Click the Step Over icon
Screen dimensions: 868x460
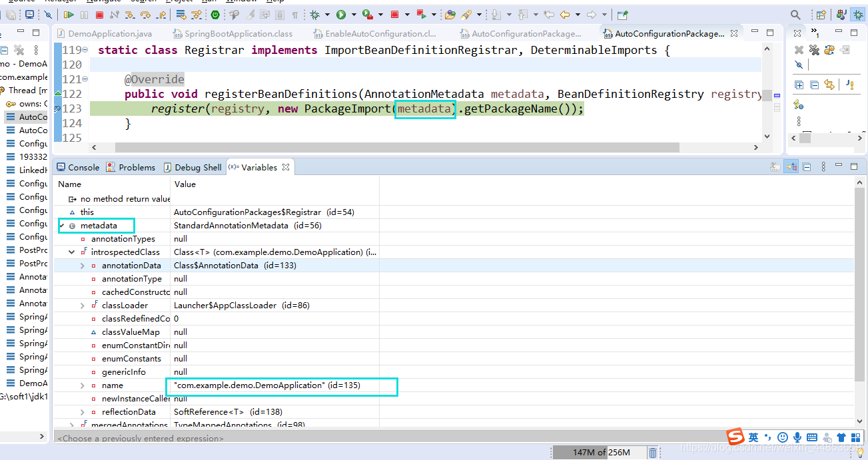pyautogui.click(x=145, y=15)
